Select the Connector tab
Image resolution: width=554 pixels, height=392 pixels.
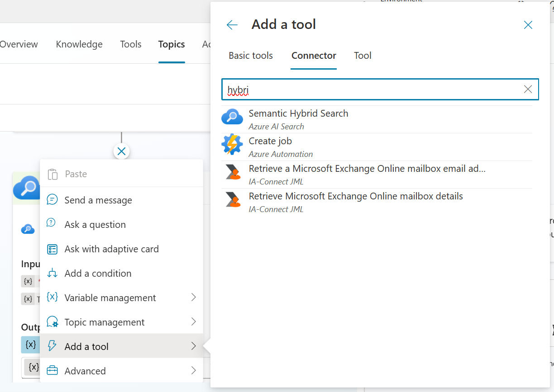tap(314, 56)
